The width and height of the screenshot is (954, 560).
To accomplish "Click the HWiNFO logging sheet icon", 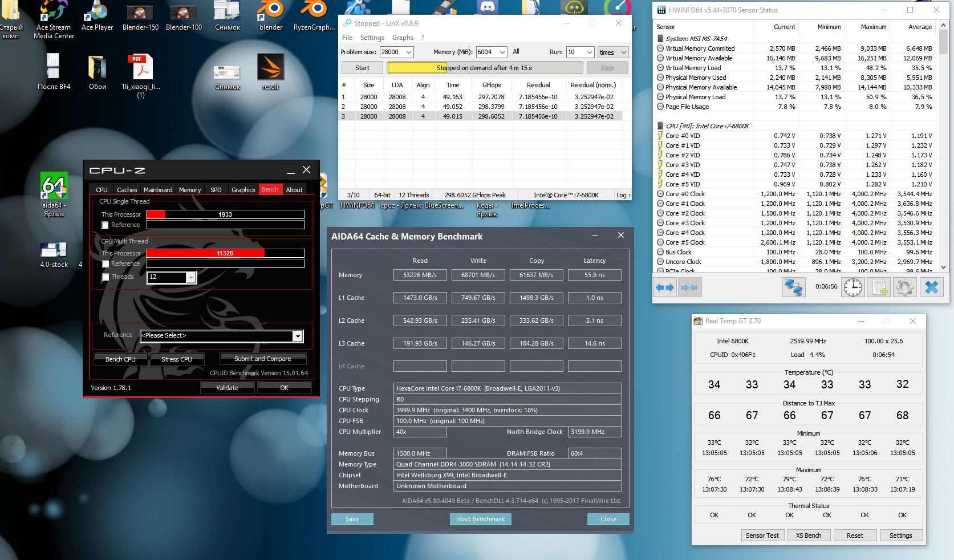I will click(879, 287).
